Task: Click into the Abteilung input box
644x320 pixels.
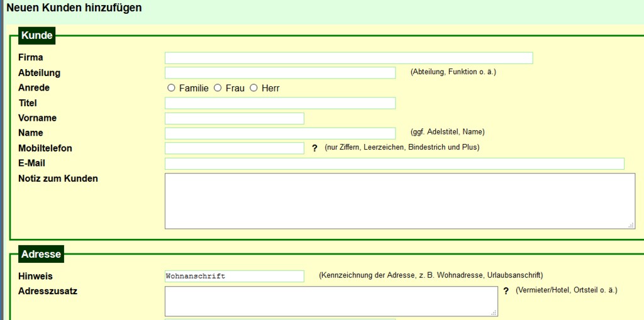Action: pos(280,73)
